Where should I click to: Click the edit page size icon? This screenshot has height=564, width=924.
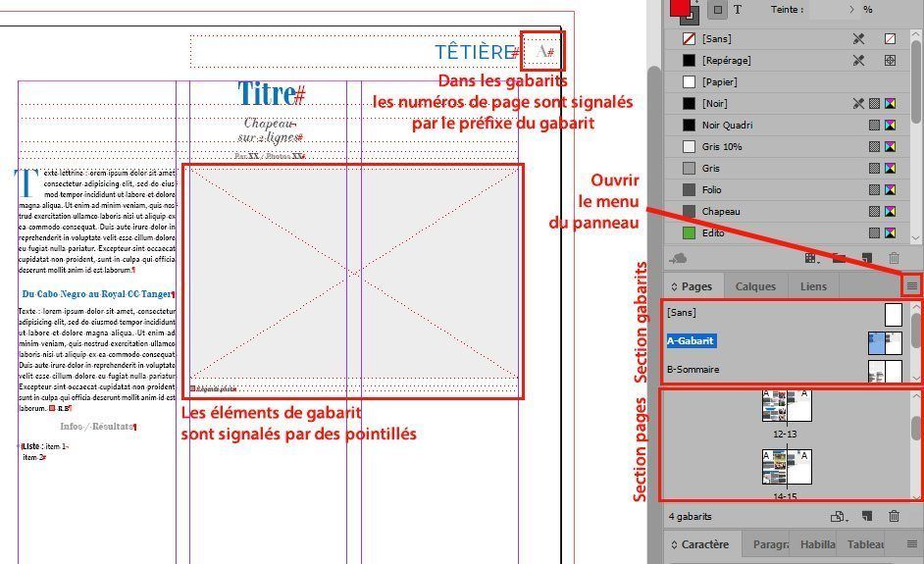pyautogui.click(x=839, y=517)
